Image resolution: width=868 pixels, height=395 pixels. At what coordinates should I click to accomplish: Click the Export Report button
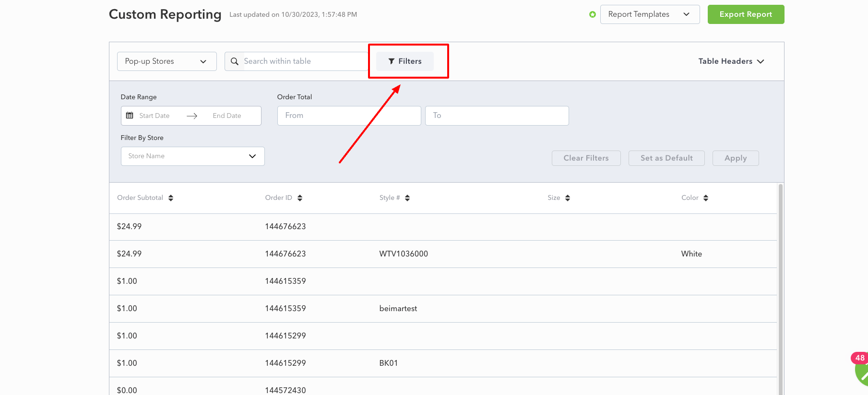point(746,14)
